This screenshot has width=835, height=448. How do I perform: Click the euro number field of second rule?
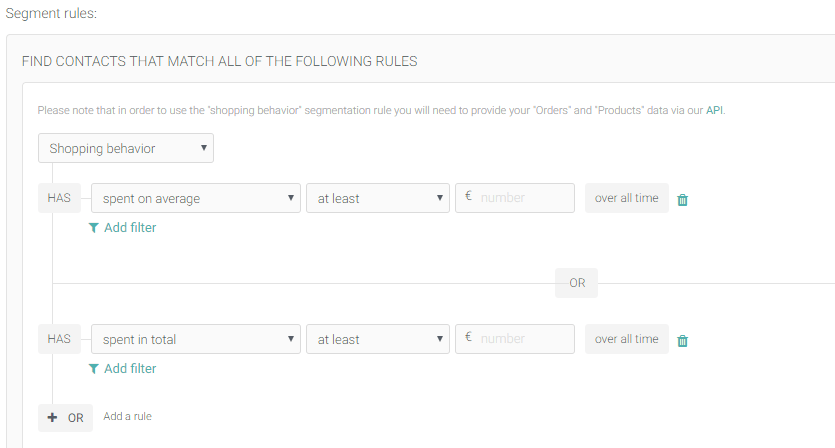pyautogui.click(x=515, y=339)
